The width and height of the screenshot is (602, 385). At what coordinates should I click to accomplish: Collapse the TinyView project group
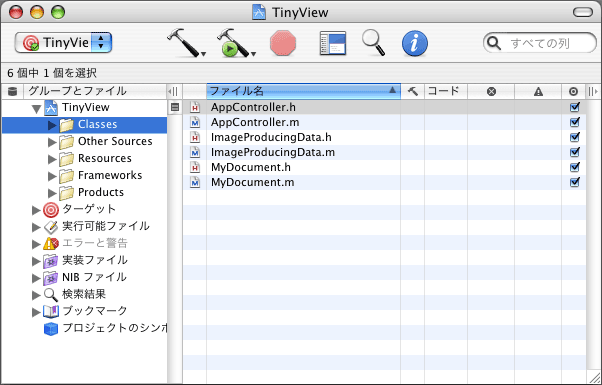[36, 109]
